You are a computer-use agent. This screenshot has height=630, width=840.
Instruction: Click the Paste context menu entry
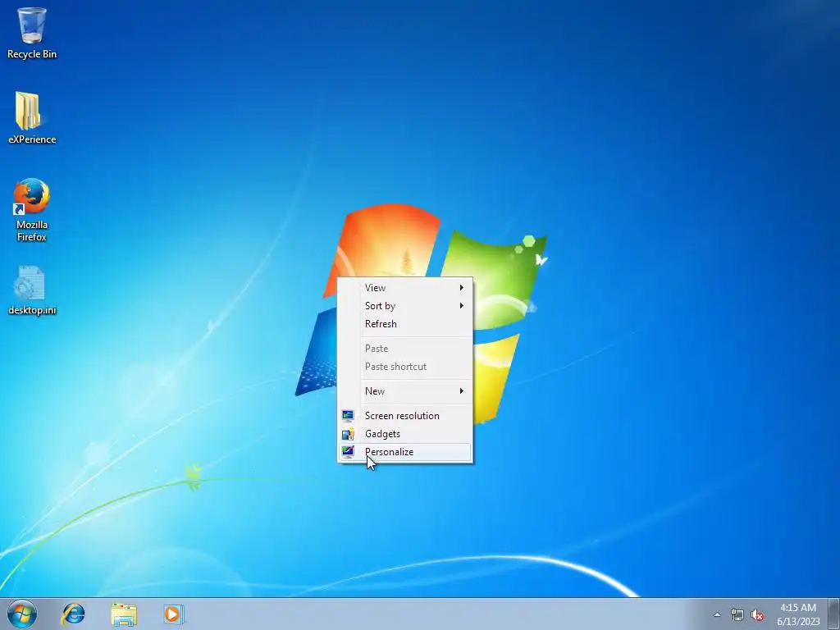405,349
